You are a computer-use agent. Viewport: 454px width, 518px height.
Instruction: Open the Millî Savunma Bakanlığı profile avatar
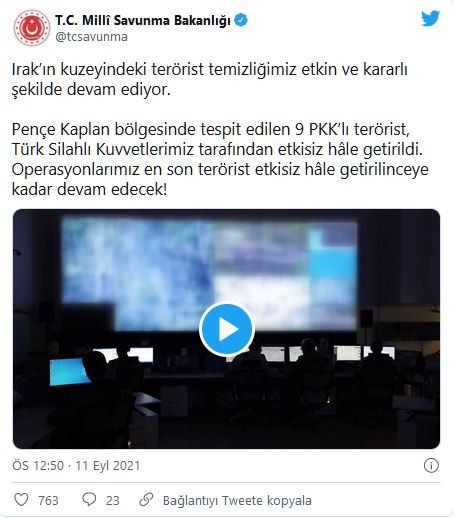point(31,28)
